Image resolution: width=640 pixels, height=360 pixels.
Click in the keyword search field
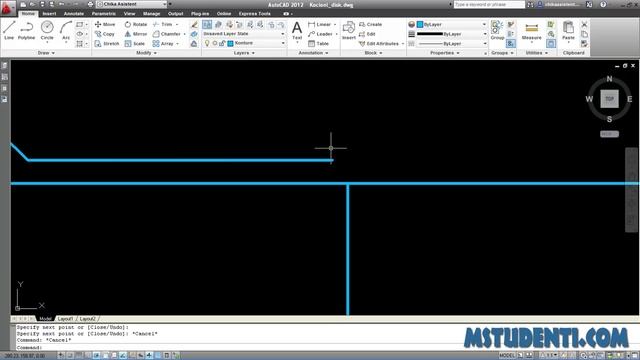tap(489, 4)
